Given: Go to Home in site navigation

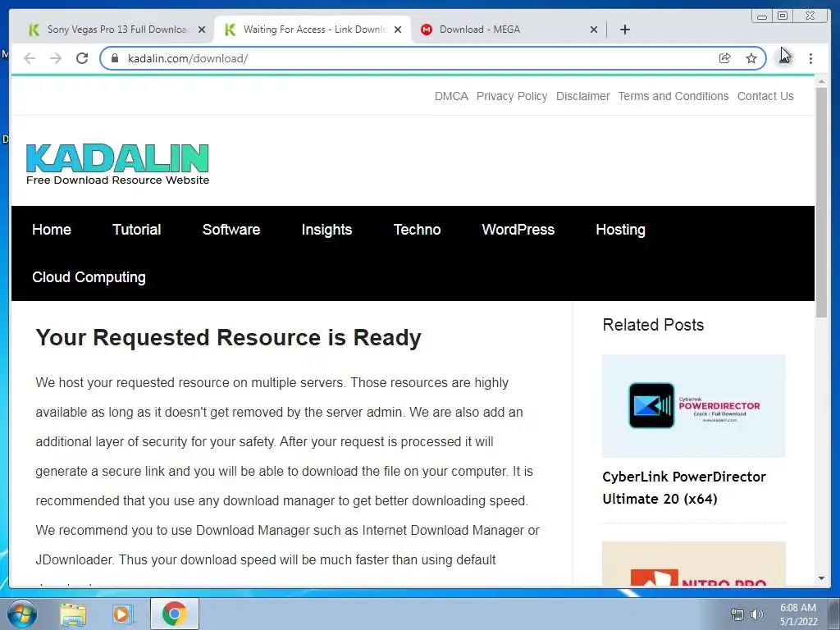Looking at the screenshot, I should pos(52,230).
